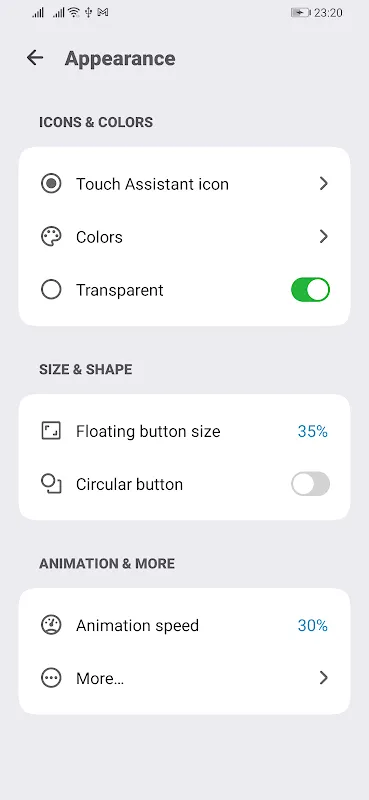
Task: Click the Animation speed gauge icon
Action: (51, 625)
